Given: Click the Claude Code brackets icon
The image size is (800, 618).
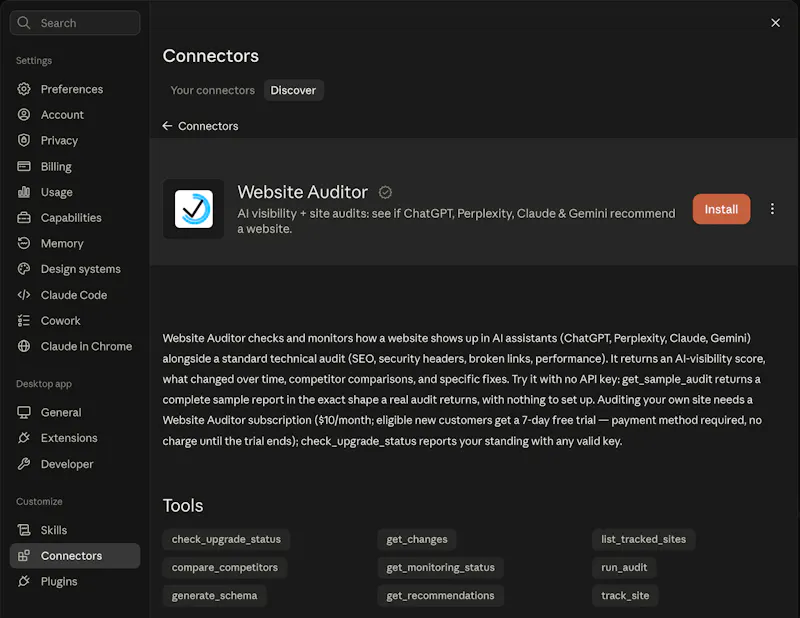Looking at the screenshot, I should click(23, 295).
